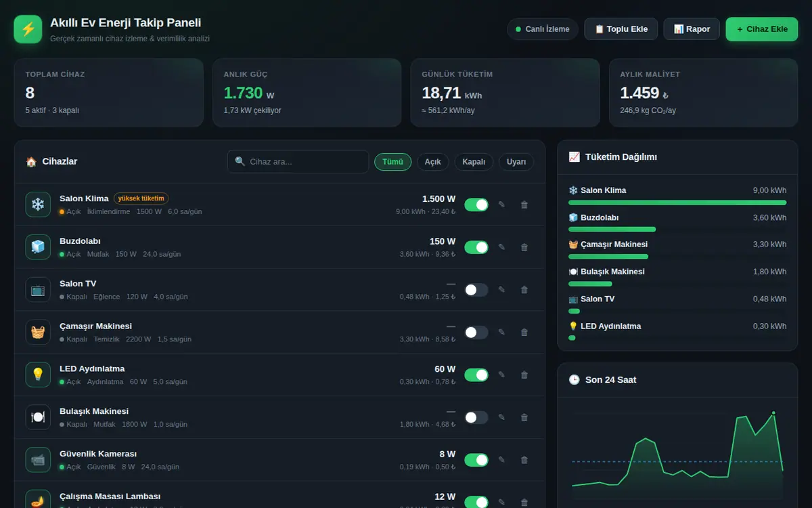Toggle LED Aydınlatma off
The width and height of the screenshot is (812, 508).
pyautogui.click(x=476, y=375)
